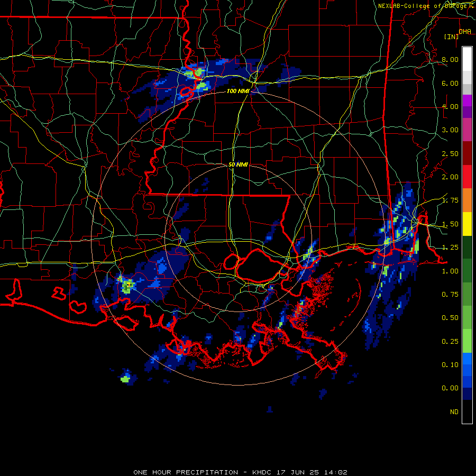The height and width of the screenshot is (476, 476).
Task: Pick the bright red swatch above 2.00
Action: pyautogui.click(x=467, y=177)
